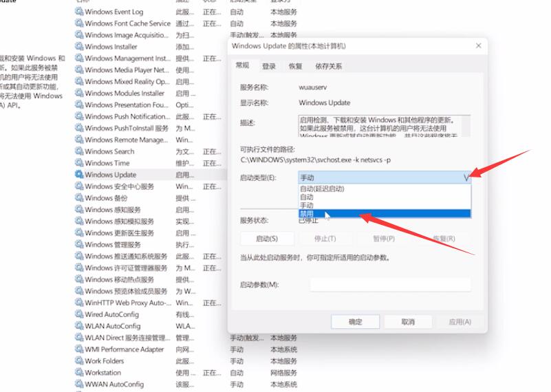
Task: Open the 依存关系 tab
Action: [x=329, y=66]
